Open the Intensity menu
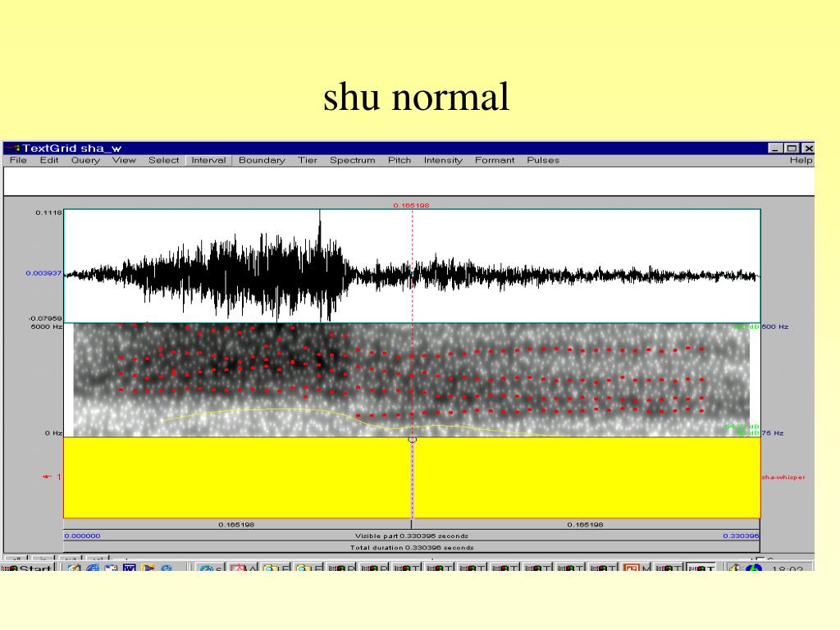This screenshot has height=630, width=840. coord(443,160)
